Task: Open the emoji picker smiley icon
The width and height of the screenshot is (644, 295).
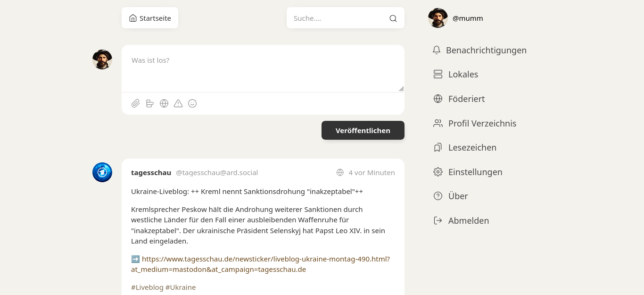Action: click(192, 103)
